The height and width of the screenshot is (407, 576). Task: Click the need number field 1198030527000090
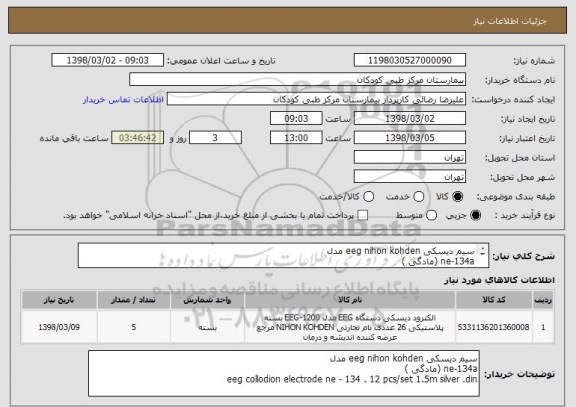(410, 60)
